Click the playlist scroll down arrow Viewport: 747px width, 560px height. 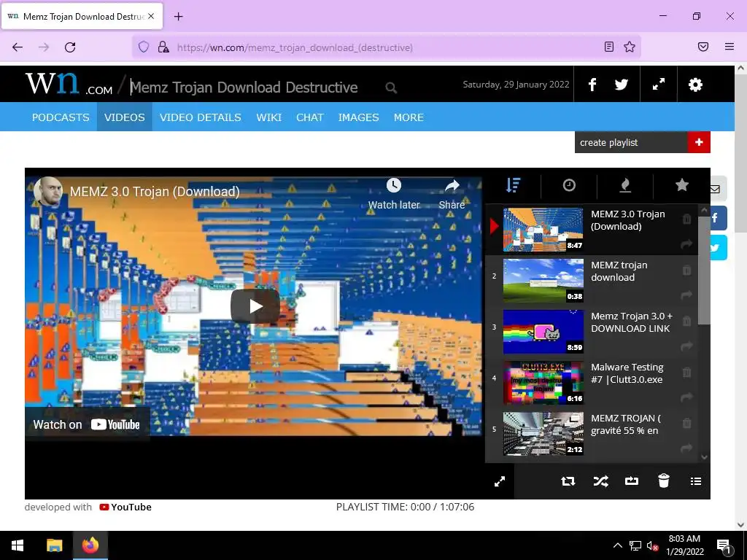[705, 457]
